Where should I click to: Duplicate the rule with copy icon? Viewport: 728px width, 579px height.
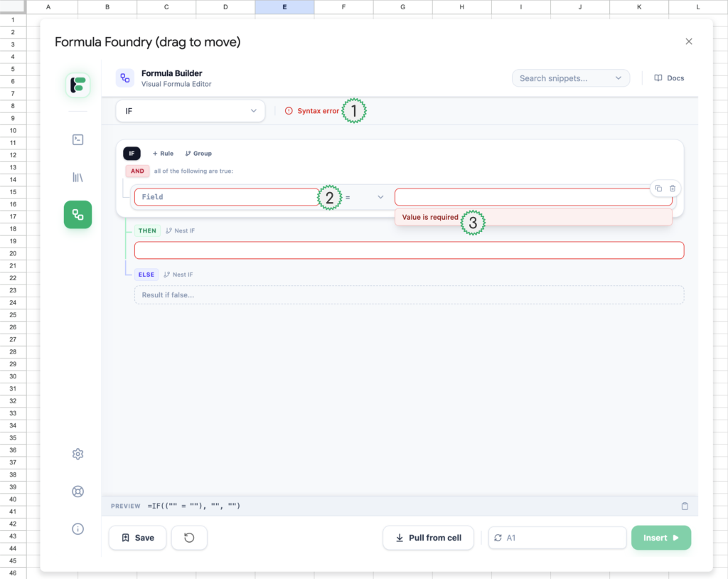point(658,188)
